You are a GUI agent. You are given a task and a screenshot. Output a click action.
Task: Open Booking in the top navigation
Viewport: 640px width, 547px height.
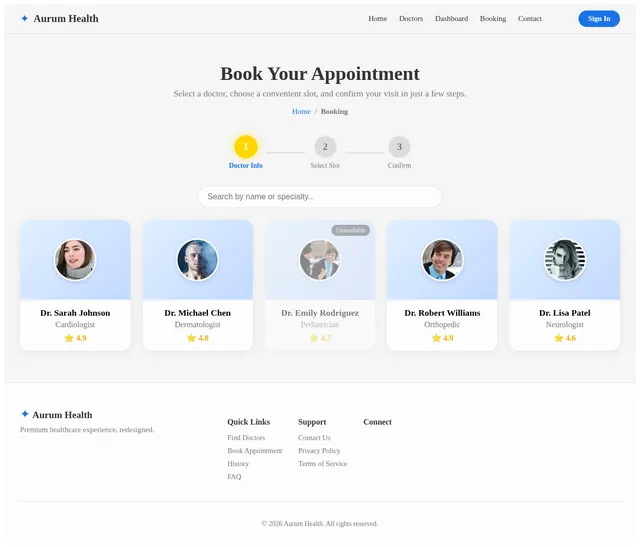[x=493, y=19]
